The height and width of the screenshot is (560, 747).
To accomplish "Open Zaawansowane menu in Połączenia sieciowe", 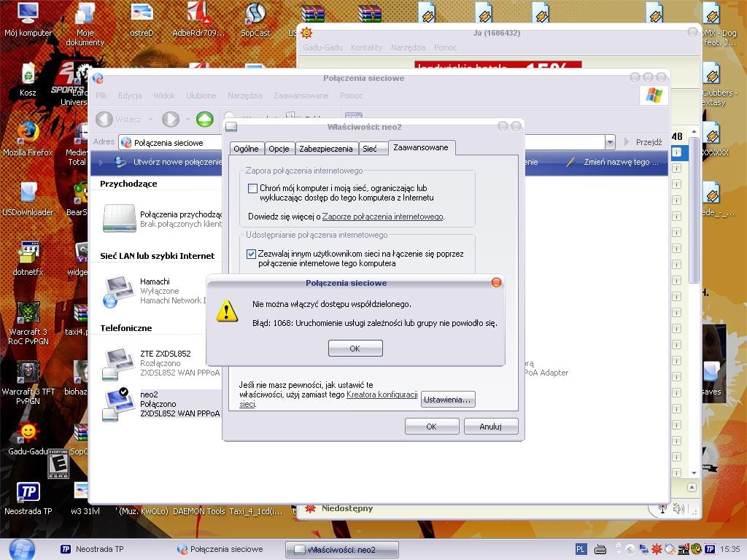I will [301, 96].
